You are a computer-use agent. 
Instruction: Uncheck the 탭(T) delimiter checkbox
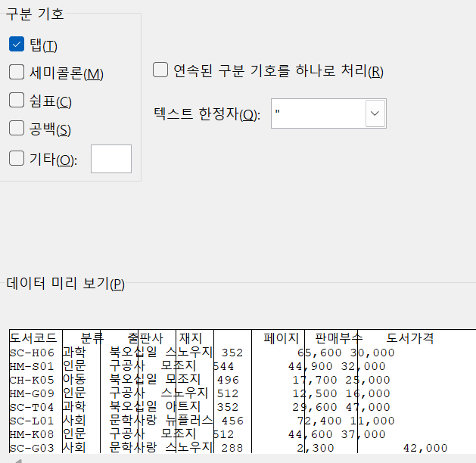pyautogui.click(x=17, y=45)
